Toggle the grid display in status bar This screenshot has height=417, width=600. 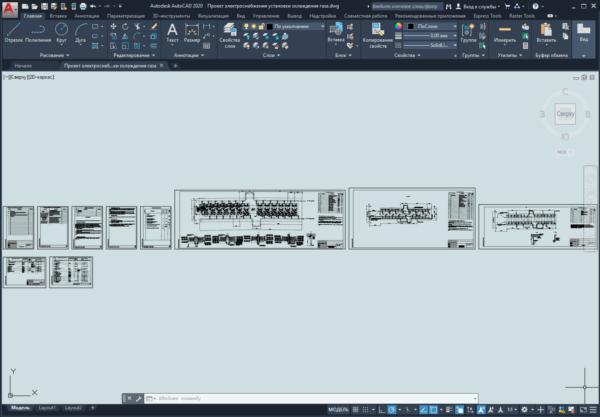coord(355,410)
